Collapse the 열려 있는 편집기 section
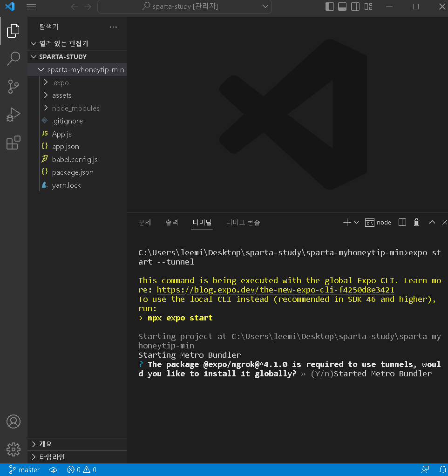The width and height of the screenshot is (448, 476). click(x=77, y=44)
